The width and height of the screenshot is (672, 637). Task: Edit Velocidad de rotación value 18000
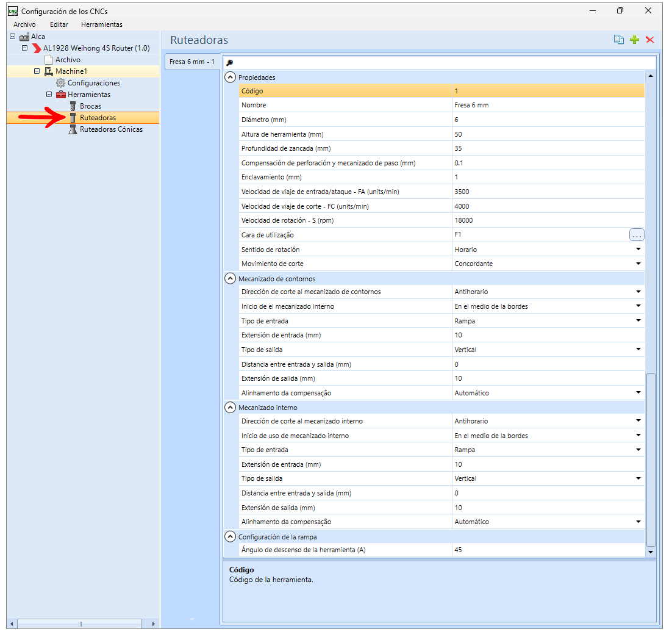pyautogui.click(x=548, y=220)
